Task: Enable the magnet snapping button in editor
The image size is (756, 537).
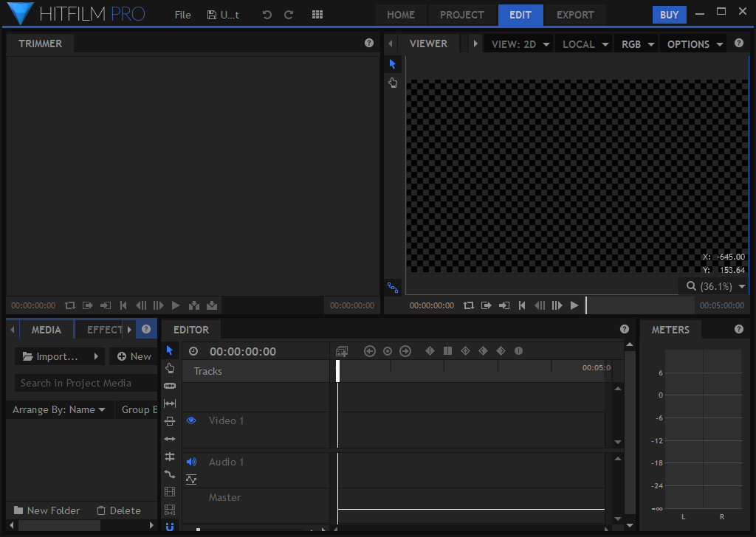Action: (x=170, y=527)
